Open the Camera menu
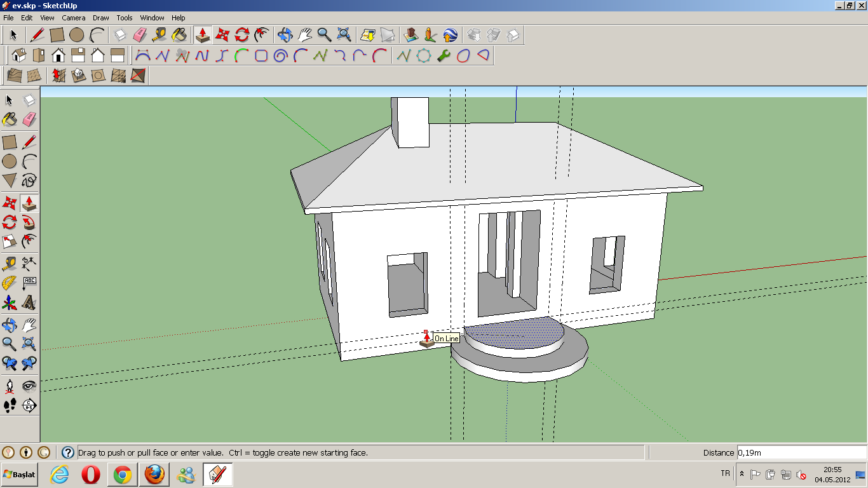 (74, 18)
